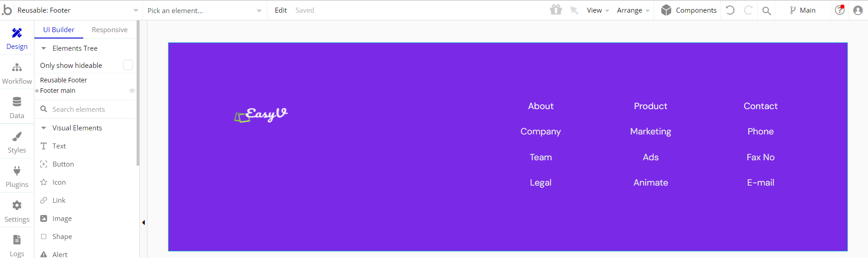Toggle Only show hideable checkbox
Image resolution: width=868 pixels, height=258 pixels.
pyautogui.click(x=128, y=65)
